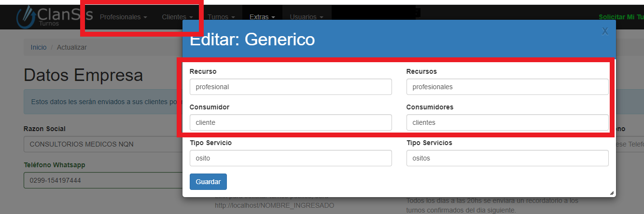Expand the Clientes navigation menu
Image resolution: width=644 pixels, height=214 pixels.
coord(177,17)
